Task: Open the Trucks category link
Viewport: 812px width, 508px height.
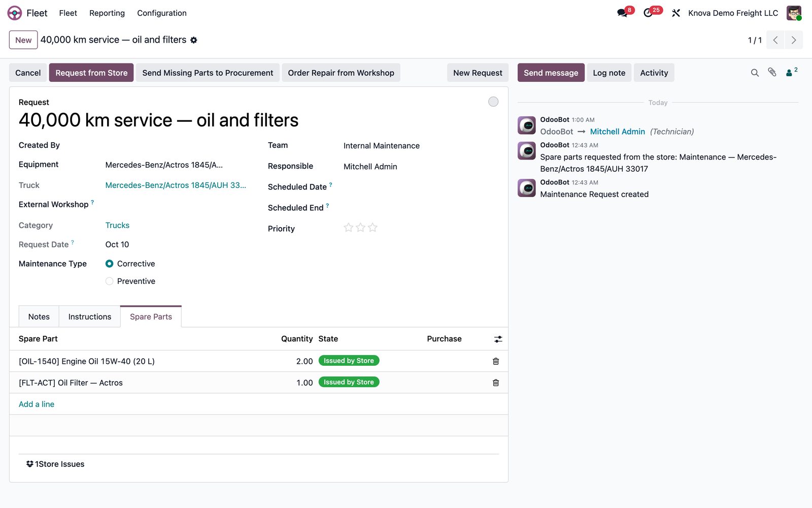Action: tap(117, 225)
